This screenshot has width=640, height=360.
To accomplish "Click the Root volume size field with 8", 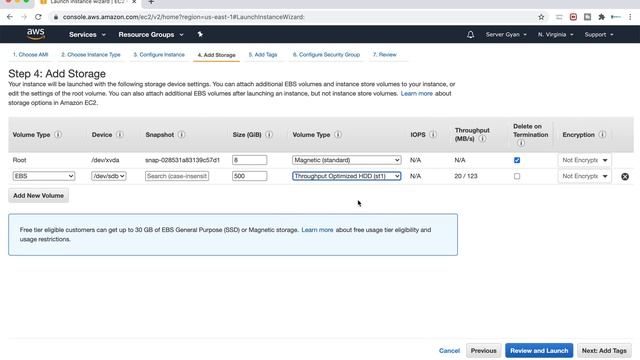I will tap(249, 160).
